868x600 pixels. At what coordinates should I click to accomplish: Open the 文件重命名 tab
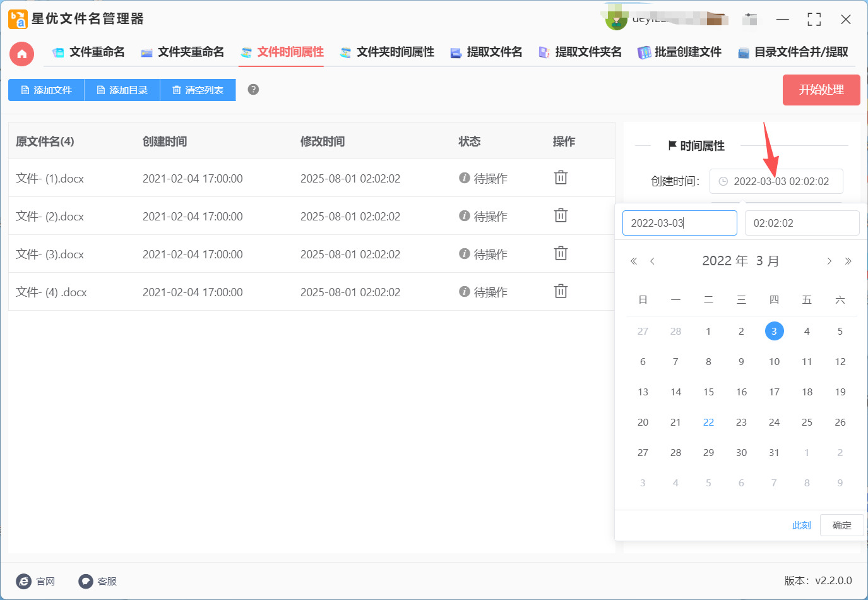pos(88,52)
